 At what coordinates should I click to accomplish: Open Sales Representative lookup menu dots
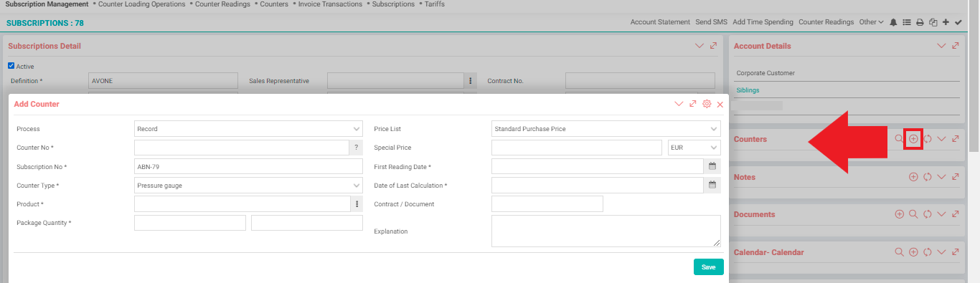pos(471,81)
